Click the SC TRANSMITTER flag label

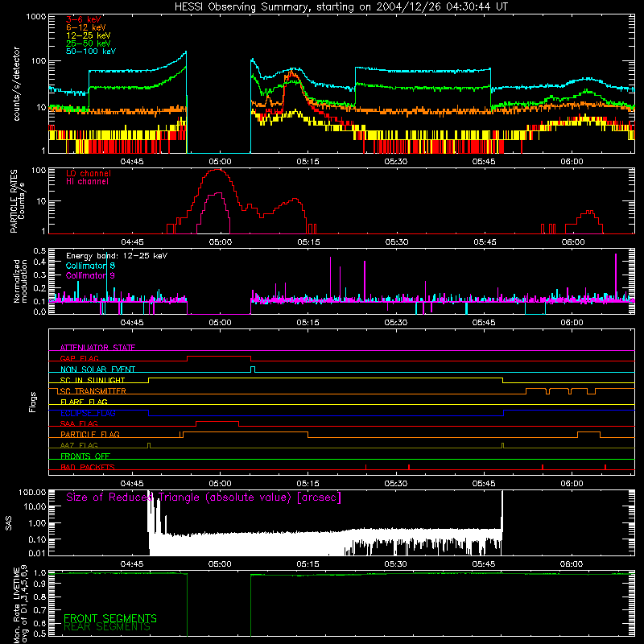pyautogui.click(x=93, y=391)
